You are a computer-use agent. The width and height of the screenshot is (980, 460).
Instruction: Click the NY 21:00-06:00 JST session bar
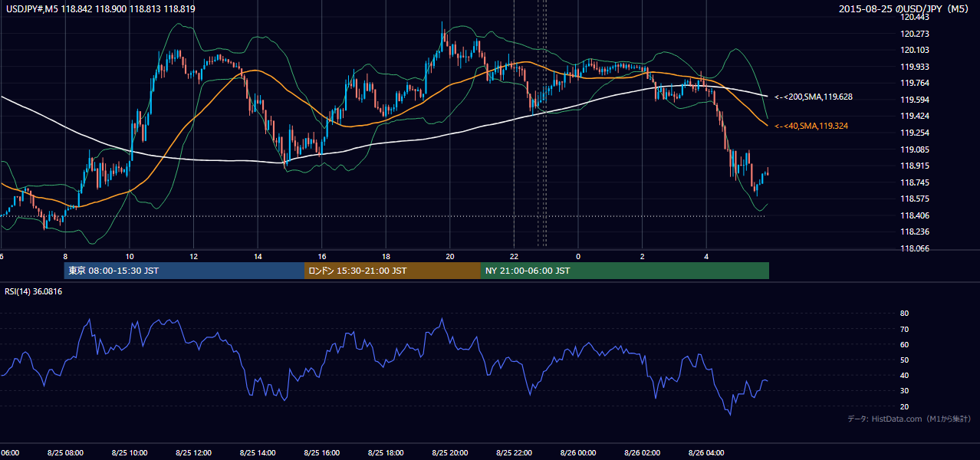(625, 271)
